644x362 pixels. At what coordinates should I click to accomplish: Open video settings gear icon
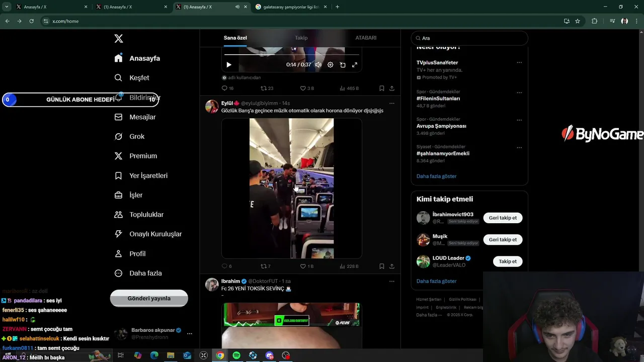coord(331,65)
